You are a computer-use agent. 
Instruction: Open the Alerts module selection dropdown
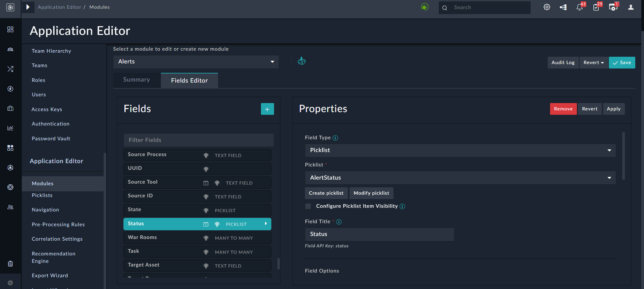pyautogui.click(x=196, y=62)
